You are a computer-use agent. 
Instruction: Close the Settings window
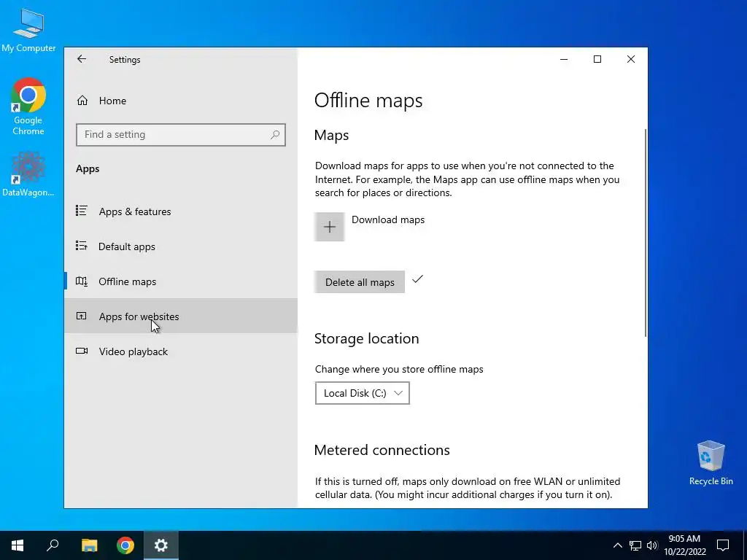(x=631, y=59)
